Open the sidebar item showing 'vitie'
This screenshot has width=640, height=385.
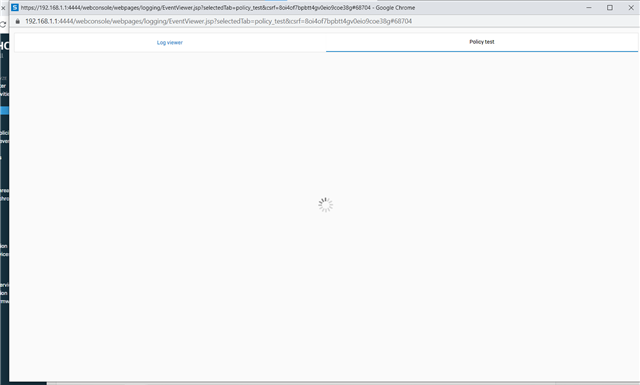4,94
